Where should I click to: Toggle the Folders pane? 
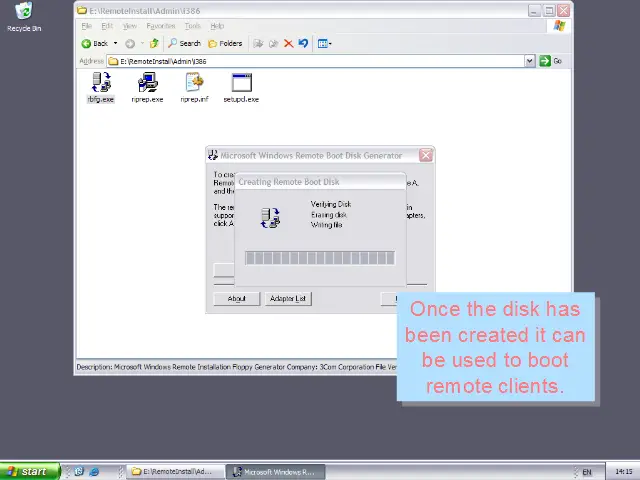[x=225, y=43]
